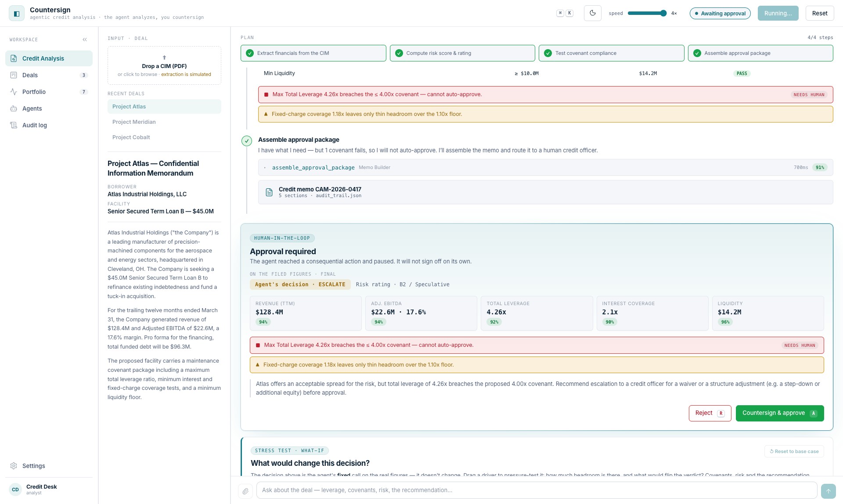Click the Drop a CIM (PDF) upload area
This screenshot has width=843, height=504.
coord(164,65)
